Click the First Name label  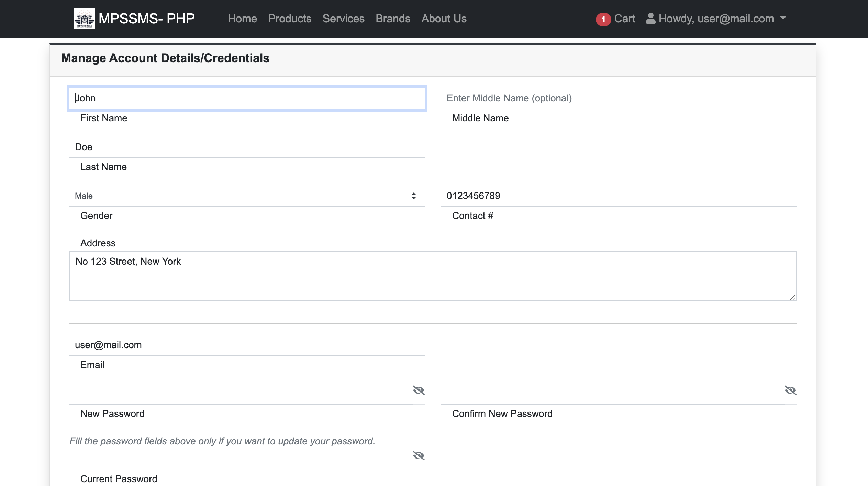(x=104, y=118)
